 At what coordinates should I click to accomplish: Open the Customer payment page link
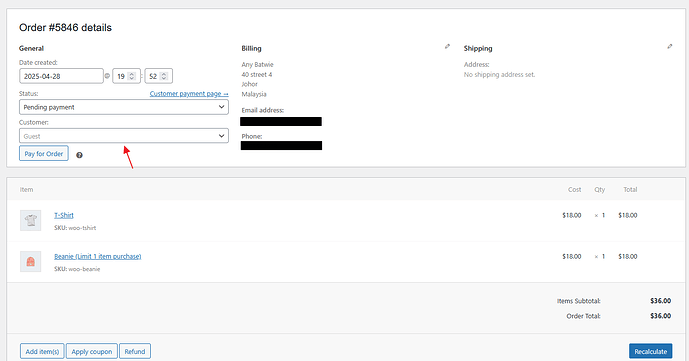click(x=189, y=94)
